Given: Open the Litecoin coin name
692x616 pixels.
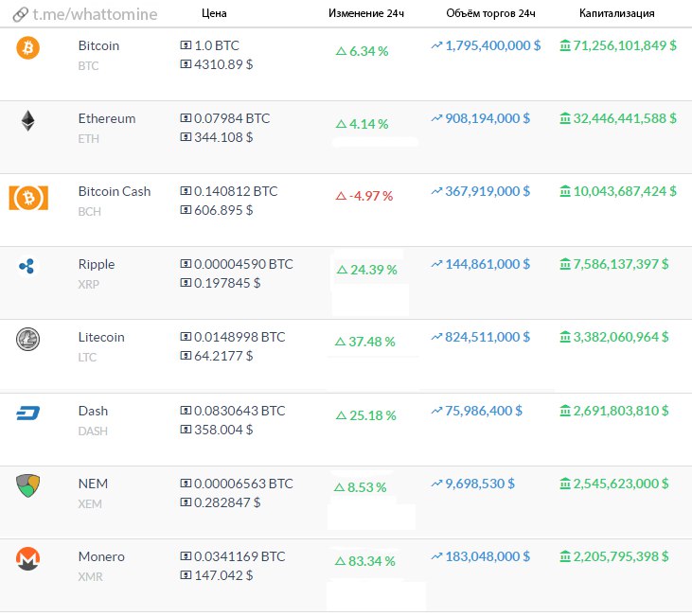Looking at the screenshot, I should point(101,337).
